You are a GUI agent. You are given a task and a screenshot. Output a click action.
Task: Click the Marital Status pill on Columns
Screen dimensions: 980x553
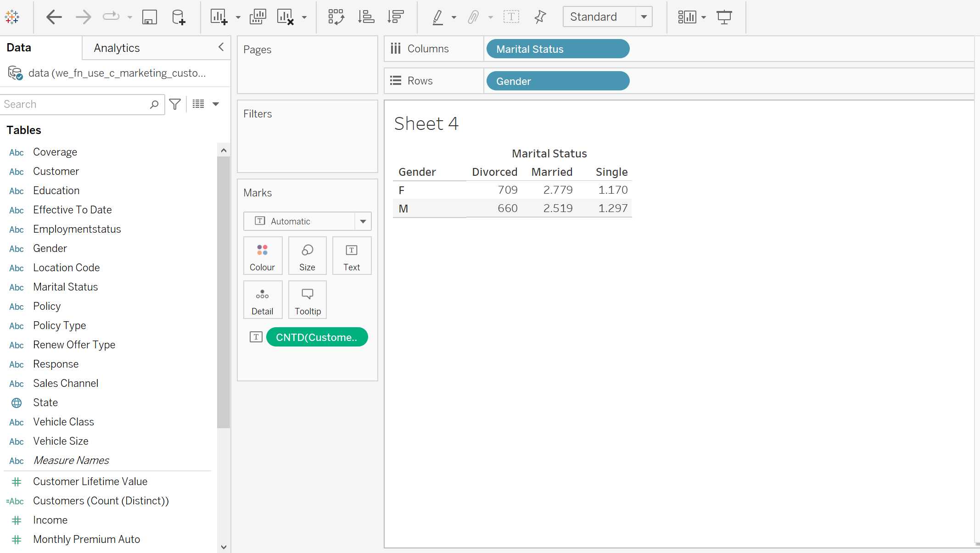(557, 49)
